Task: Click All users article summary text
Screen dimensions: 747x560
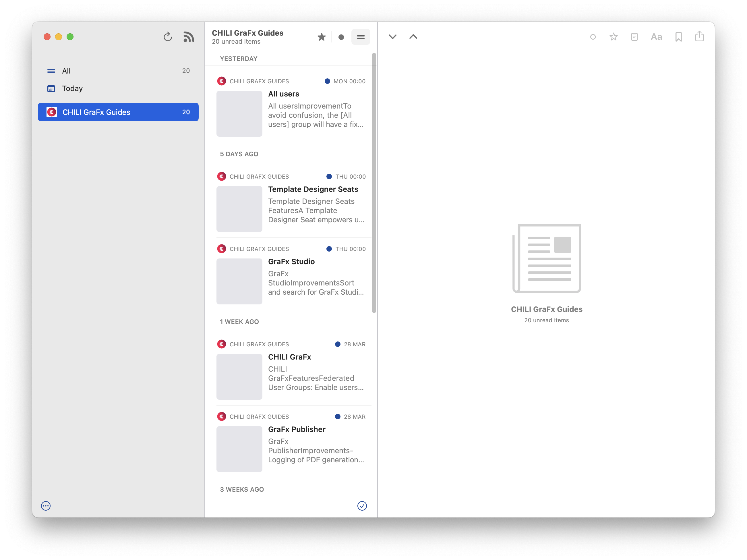Action: [316, 115]
